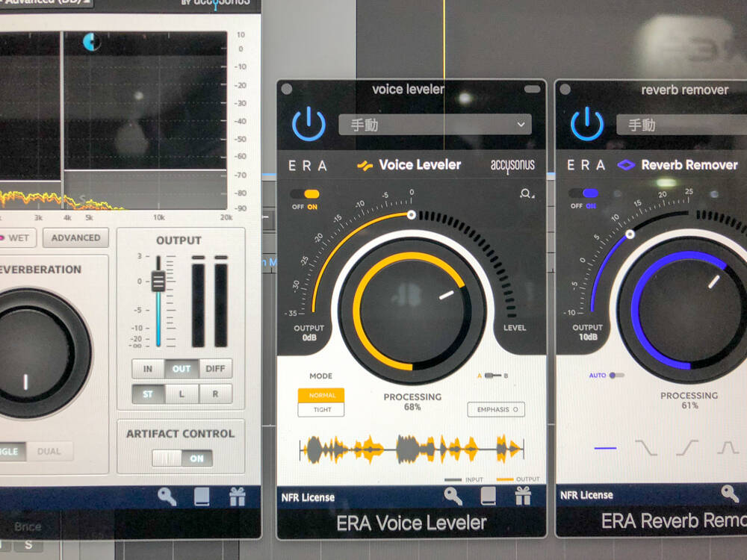
Task: Select OUT monitoring button
Action: pyautogui.click(x=182, y=369)
